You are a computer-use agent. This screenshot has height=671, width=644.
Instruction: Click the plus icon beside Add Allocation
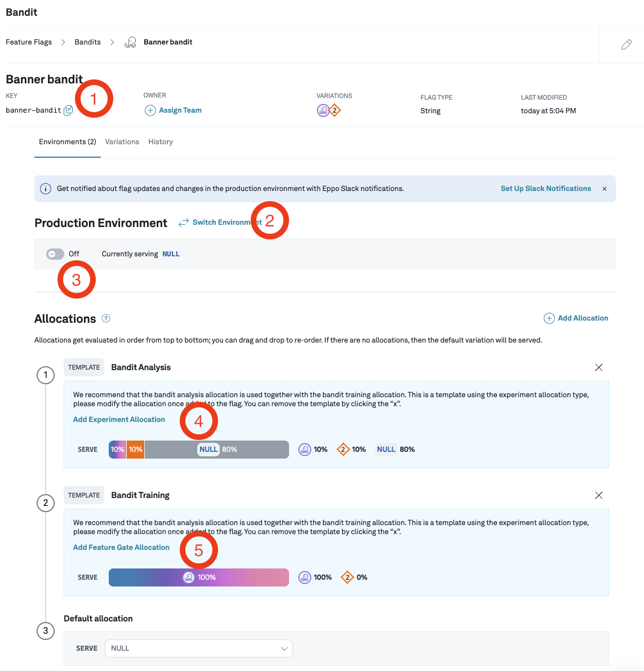tap(549, 318)
